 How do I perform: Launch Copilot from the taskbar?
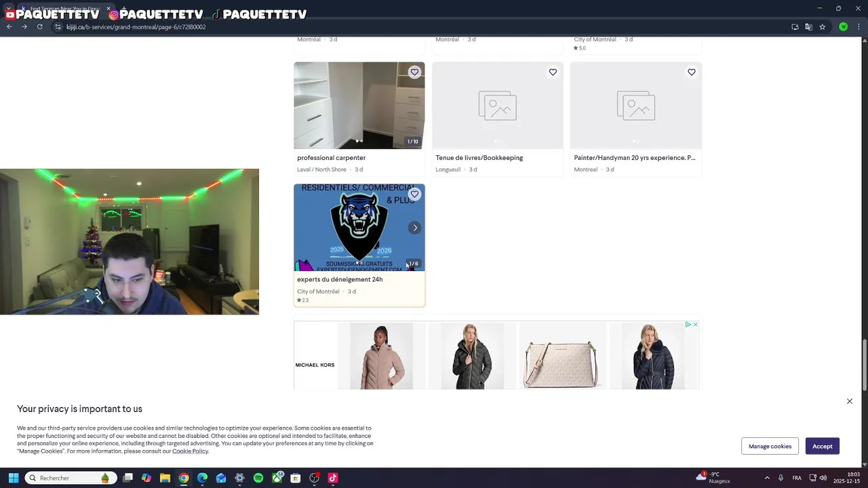click(x=146, y=478)
